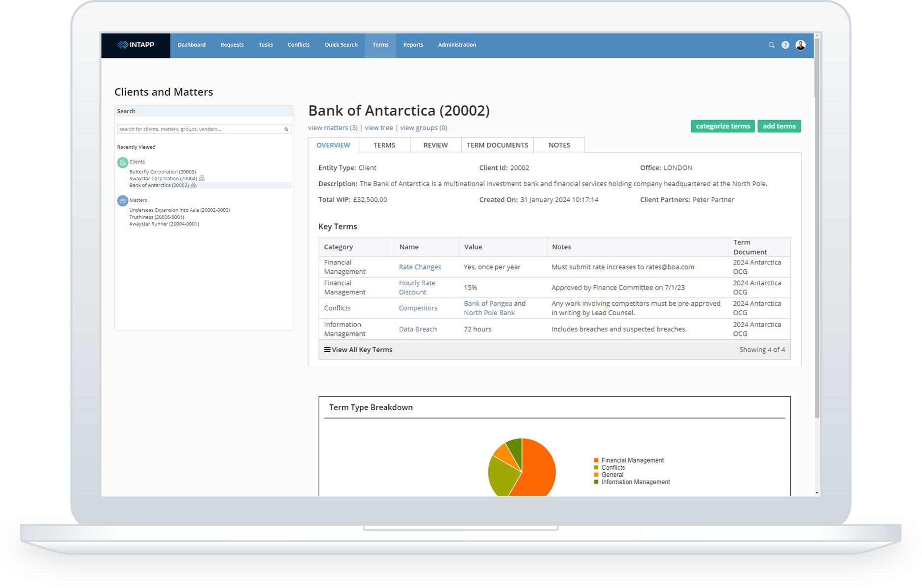Select Butterfly Corporation client
This screenshot has height=588, width=922.
[x=162, y=171]
